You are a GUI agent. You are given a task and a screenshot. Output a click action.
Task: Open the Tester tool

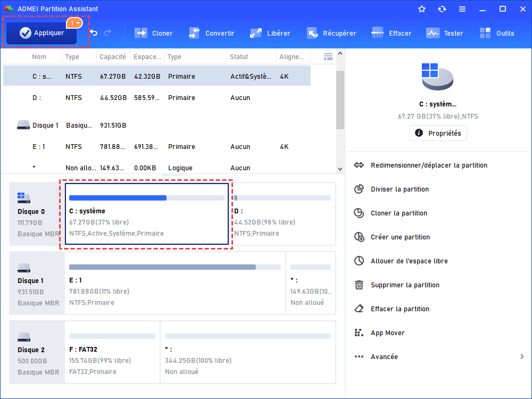444,33
